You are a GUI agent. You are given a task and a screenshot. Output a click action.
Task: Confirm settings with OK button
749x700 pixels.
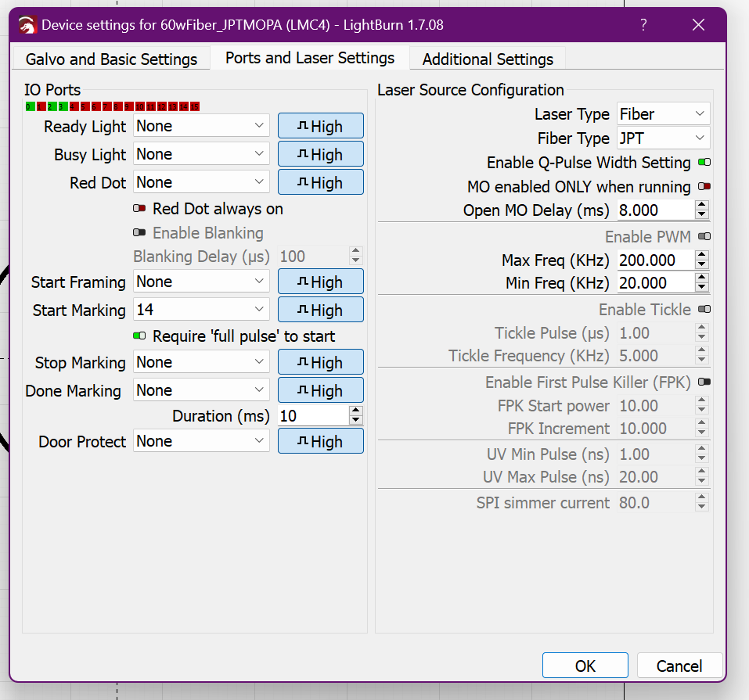tap(585, 666)
